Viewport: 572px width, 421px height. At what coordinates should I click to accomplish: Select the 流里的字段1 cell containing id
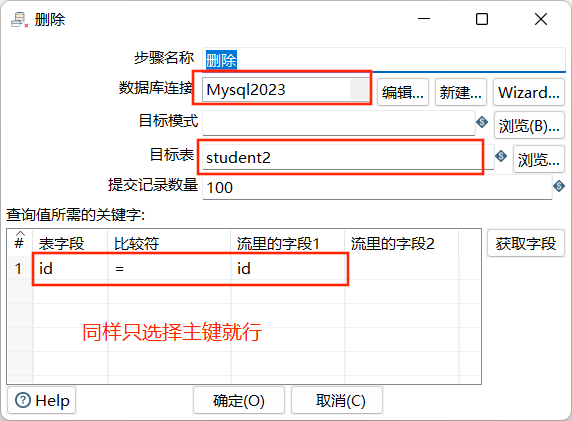(x=288, y=269)
